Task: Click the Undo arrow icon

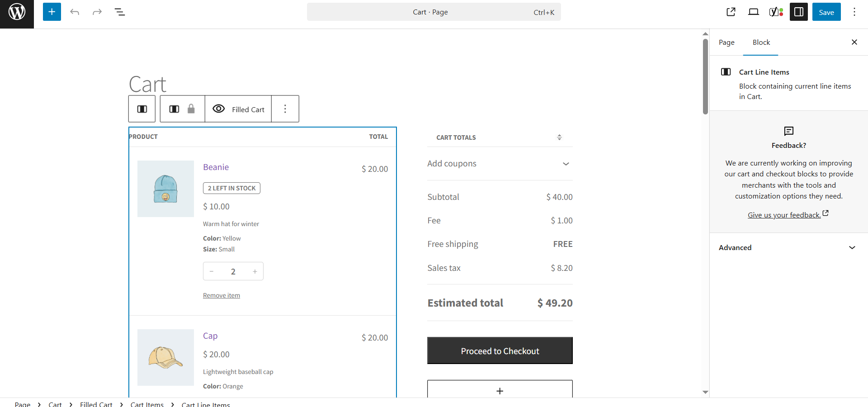Action: click(75, 12)
